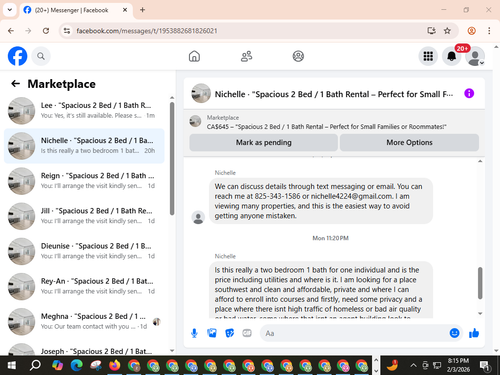Viewport: 500px width, 375px height.
Task: Open Lee's Marketplace conversation
Action: pos(84,110)
